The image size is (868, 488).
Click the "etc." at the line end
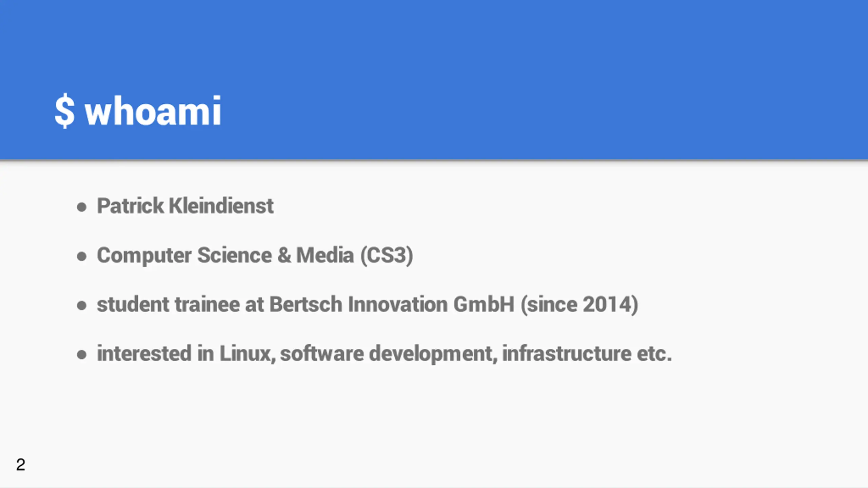[x=654, y=354]
